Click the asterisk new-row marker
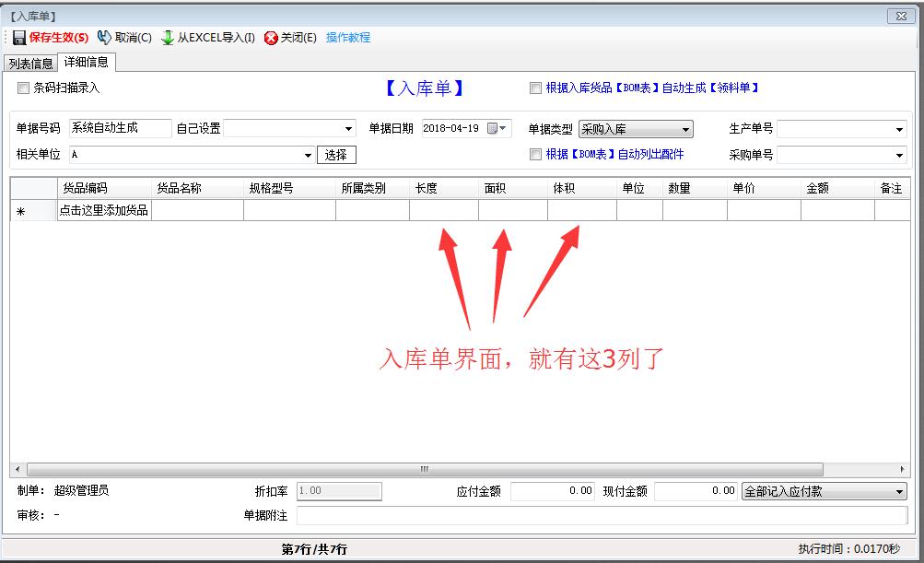 click(20, 211)
